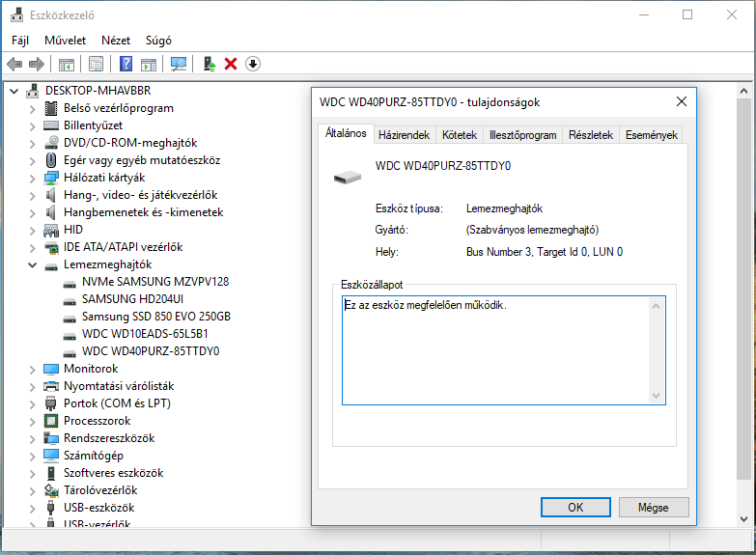Open the Properties sheet toolbar icon

[x=96, y=64]
